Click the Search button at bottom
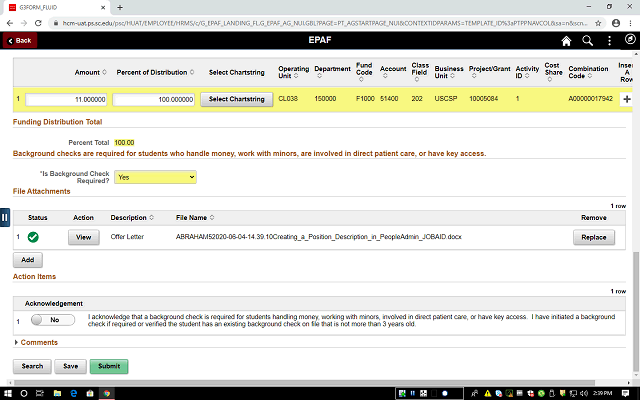This screenshot has height=400, width=640. pyautogui.click(x=32, y=366)
